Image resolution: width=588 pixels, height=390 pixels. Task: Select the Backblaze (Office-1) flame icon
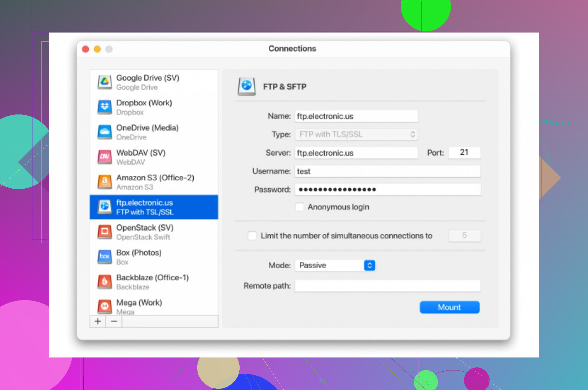pyautogui.click(x=105, y=282)
